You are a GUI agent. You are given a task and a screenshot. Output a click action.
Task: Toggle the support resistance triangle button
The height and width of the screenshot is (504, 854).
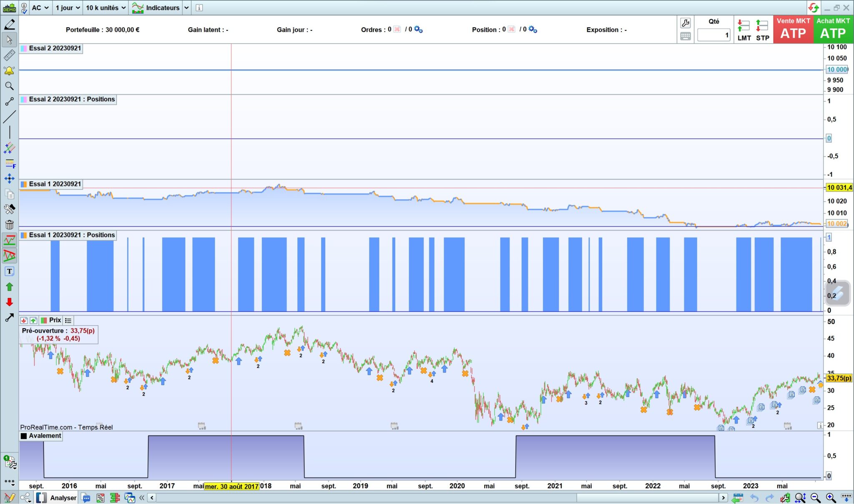[x=9, y=256]
